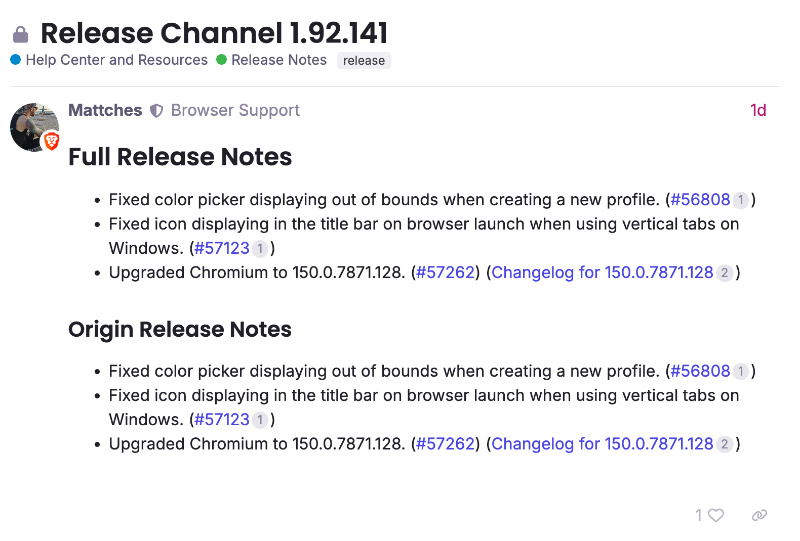Click count badge after #57123 in Full Release Notes

point(260,249)
